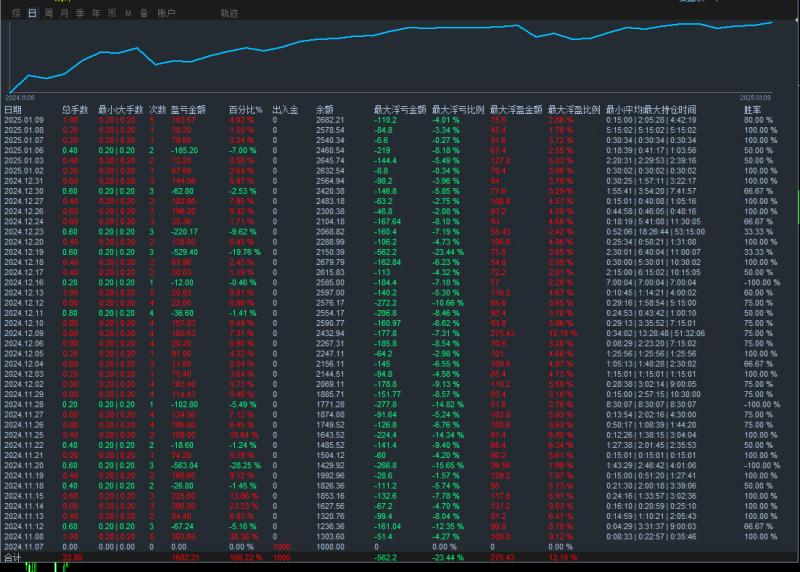Click the 合计 totals row label
This screenshot has height=572, width=800.
(12, 557)
